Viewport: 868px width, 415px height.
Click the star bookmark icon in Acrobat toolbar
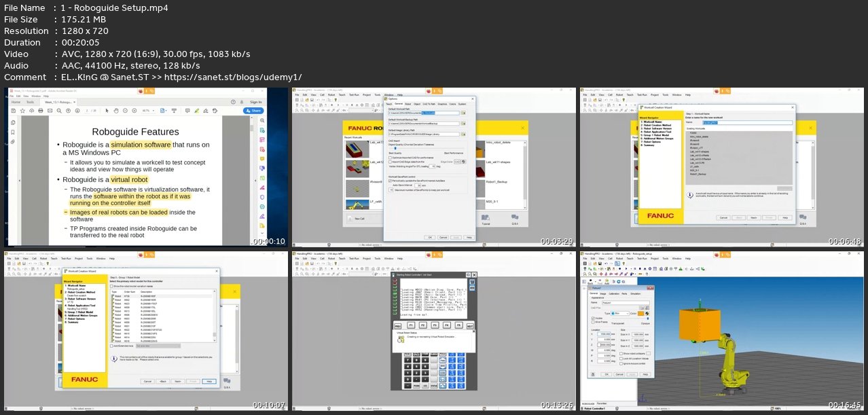pyautogui.click(x=22, y=111)
